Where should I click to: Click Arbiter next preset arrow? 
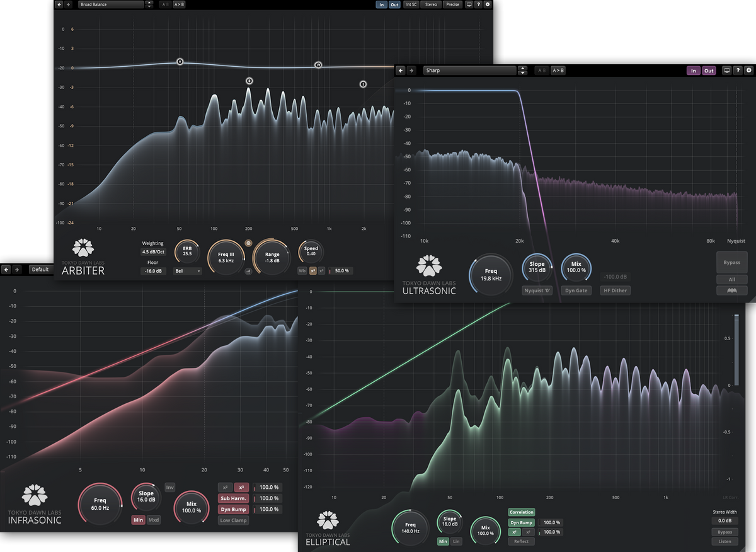click(68, 4)
